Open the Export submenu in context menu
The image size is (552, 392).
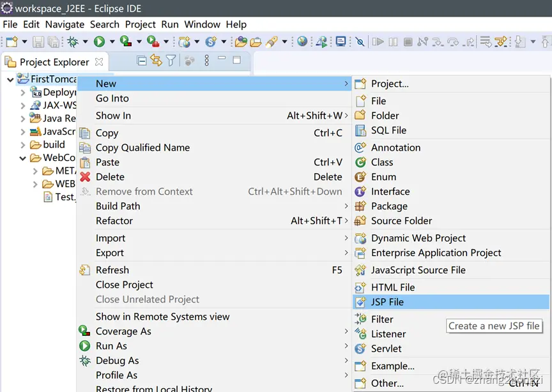point(214,253)
